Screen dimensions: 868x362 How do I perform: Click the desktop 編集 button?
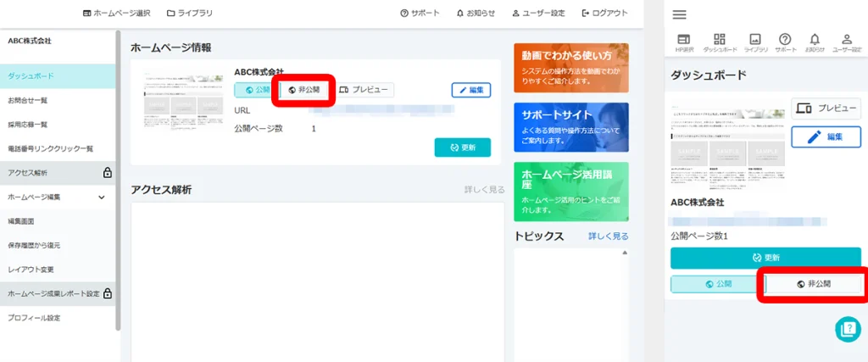point(471,90)
